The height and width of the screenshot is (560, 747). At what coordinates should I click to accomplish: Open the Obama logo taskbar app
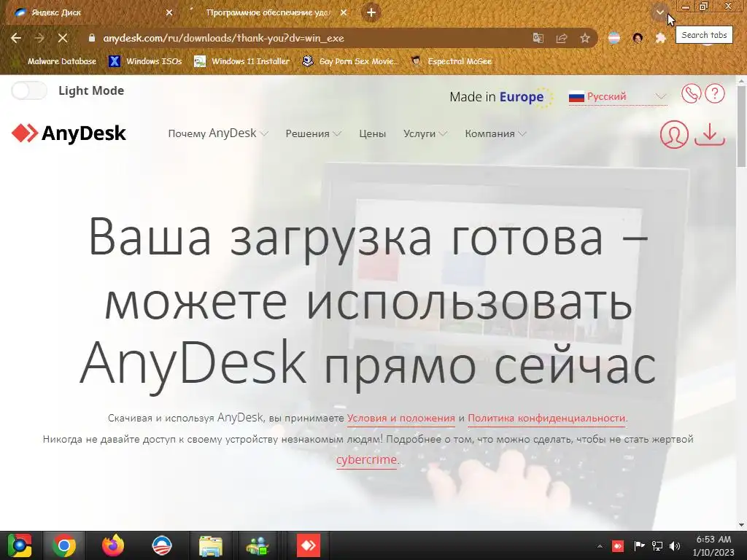161,545
